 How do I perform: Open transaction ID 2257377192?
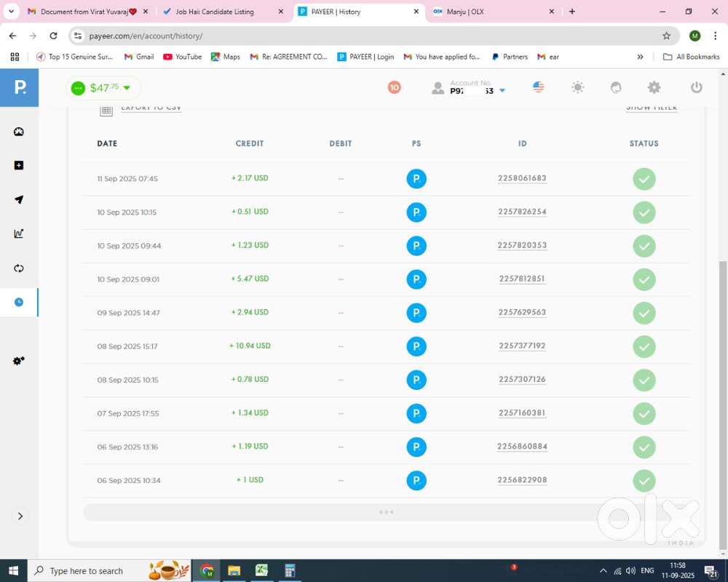522,346
